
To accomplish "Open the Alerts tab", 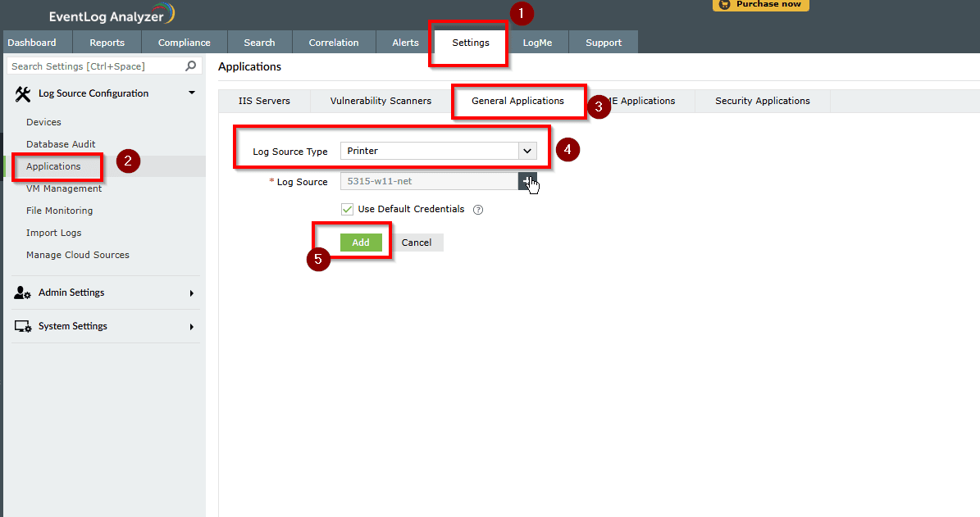I will pos(406,43).
